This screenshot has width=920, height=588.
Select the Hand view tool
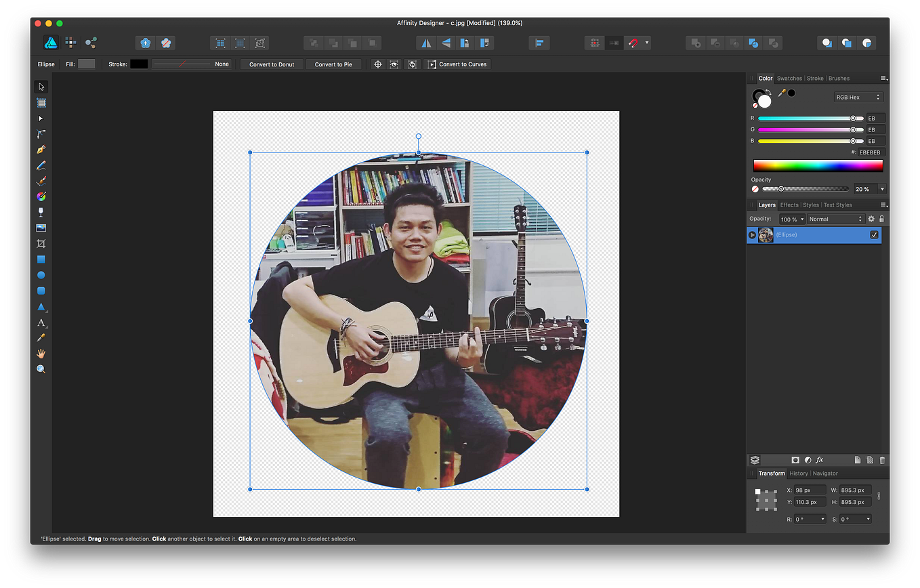click(41, 354)
